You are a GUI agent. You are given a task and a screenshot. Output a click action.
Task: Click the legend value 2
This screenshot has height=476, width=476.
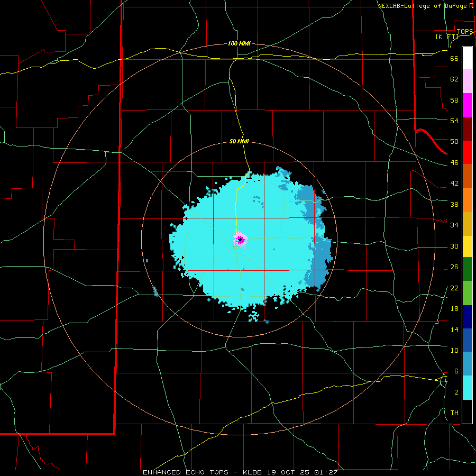pyautogui.click(x=456, y=392)
